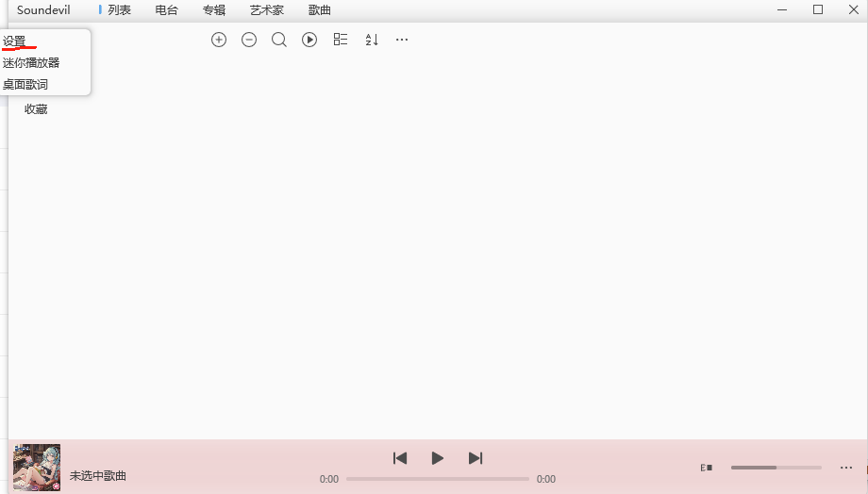Open the player bar three-dots menu

point(846,468)
